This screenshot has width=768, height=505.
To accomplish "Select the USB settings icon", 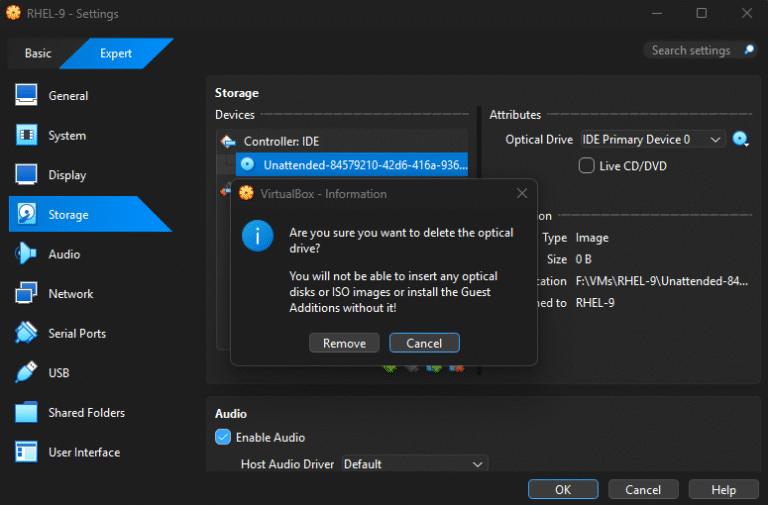I will tap(27, 373).
